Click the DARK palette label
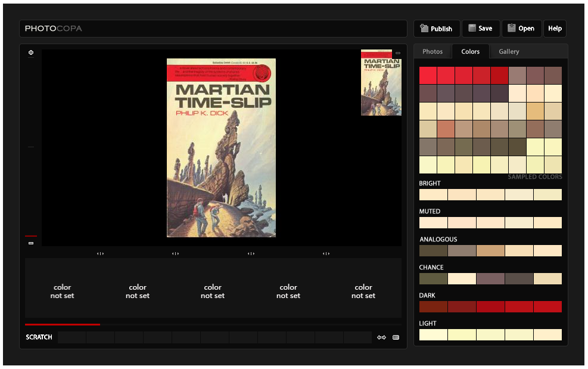This screenshot has width=588, height=369. click(427, 296)
